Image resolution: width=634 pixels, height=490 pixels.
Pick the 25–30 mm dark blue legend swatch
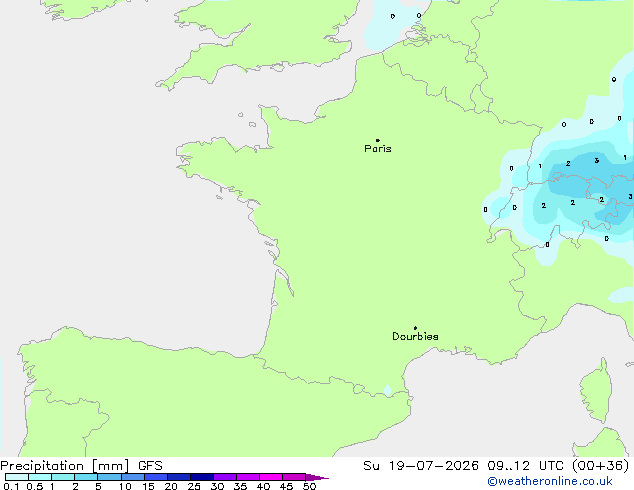point(202,477)
